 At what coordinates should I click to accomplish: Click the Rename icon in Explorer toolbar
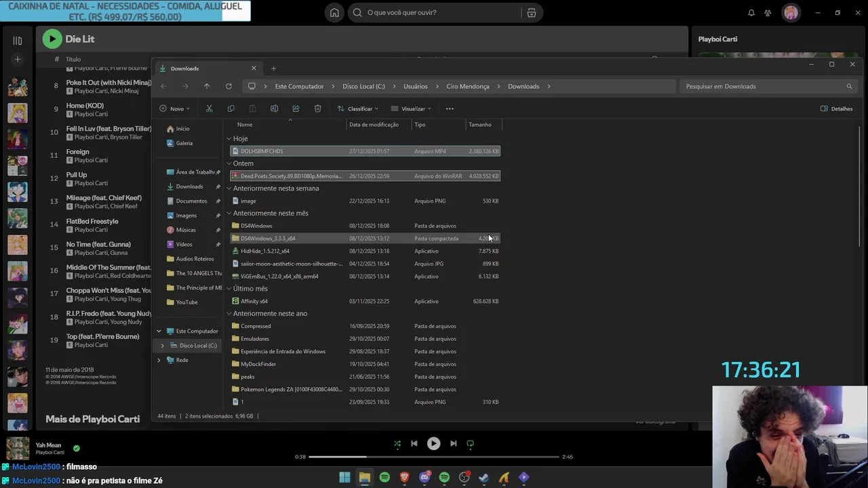tap(274, 108)
